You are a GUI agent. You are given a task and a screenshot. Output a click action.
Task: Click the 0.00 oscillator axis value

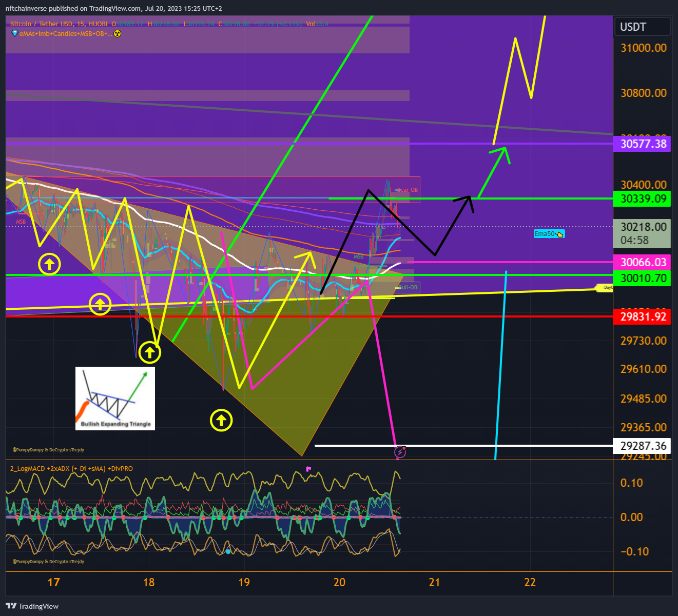(631, 517)
